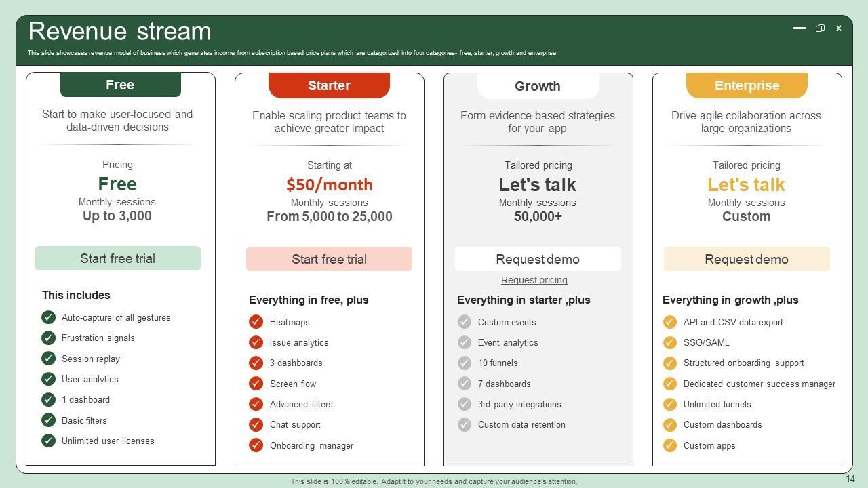Image resolution: width=868 pixels, height=488 pixels.
Task: Click Let's talk in the Enterprise plan
Action: [x=747, y=184]
